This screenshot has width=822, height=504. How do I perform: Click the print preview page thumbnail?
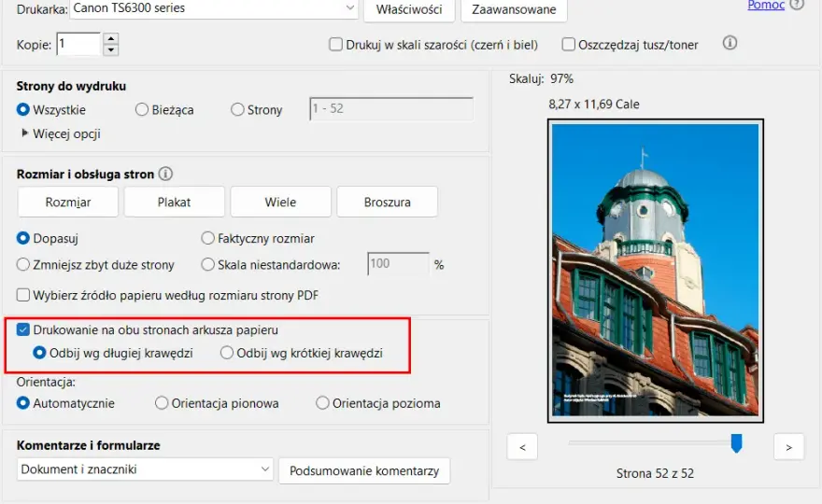(656, 271)
